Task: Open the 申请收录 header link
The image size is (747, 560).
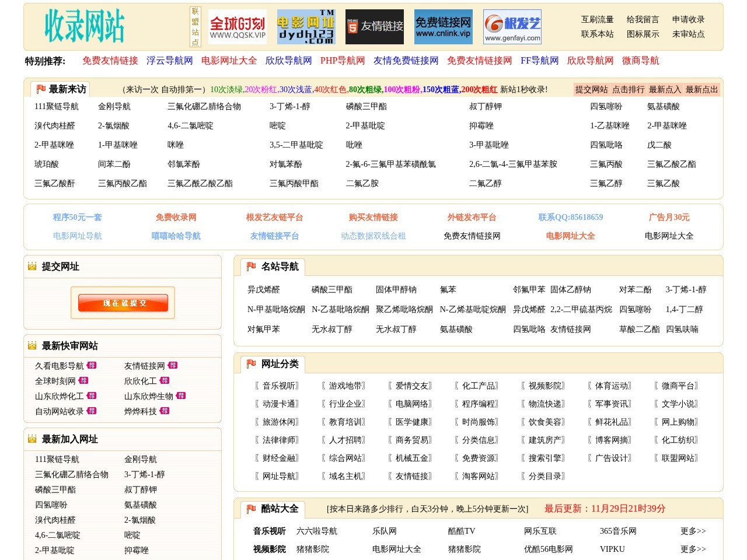Action: pyautogui.click(x=688, y=20)
